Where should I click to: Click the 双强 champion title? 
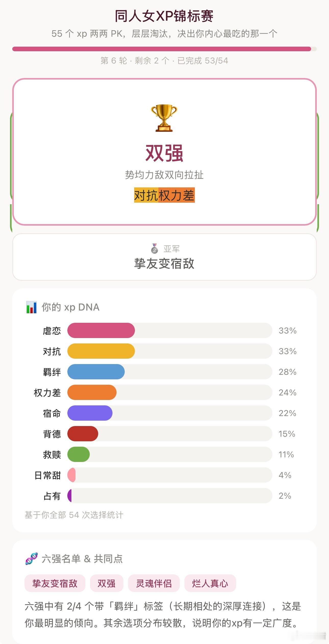pyautogui.click(x=164, y=153)
